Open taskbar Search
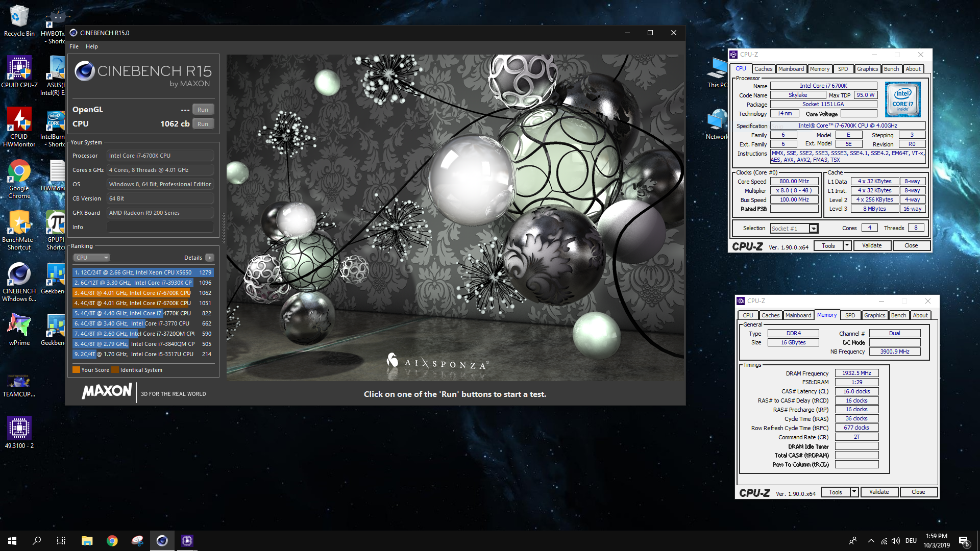 coord(37,541)
